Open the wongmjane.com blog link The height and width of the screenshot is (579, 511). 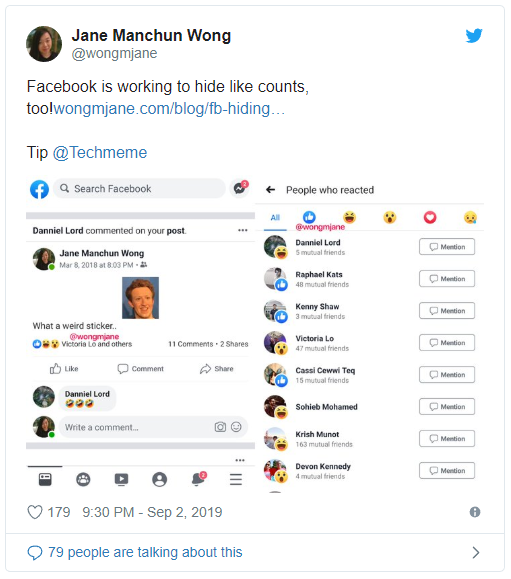tap(169, 109)
